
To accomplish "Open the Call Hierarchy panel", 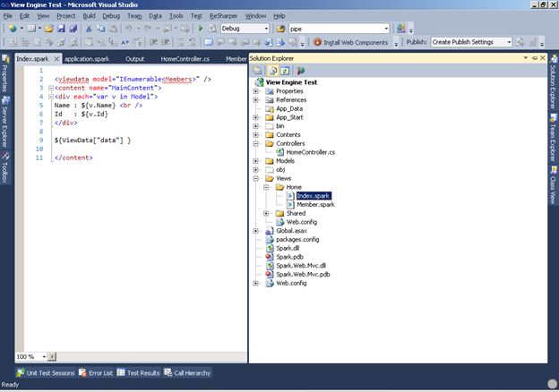I will [187, 373].
